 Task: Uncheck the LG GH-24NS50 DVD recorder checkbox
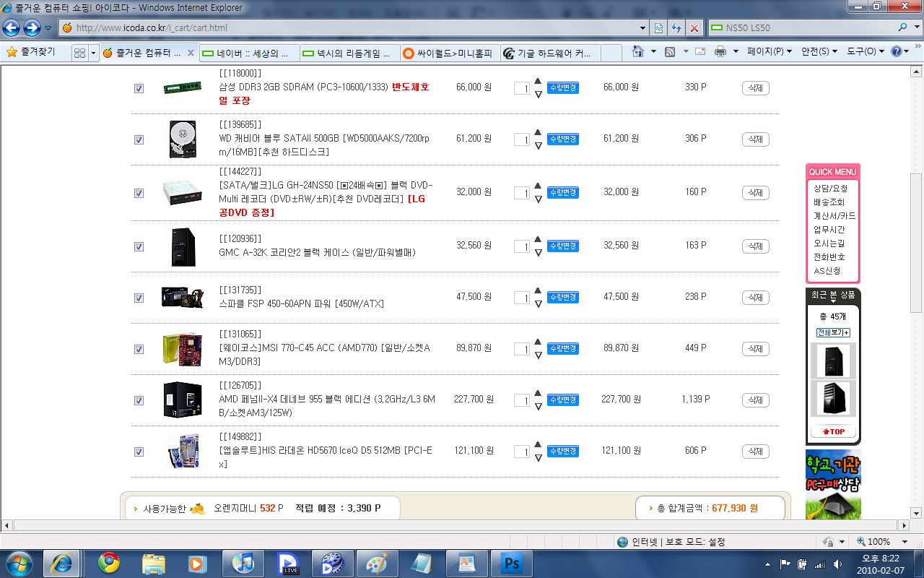[139, 193]
